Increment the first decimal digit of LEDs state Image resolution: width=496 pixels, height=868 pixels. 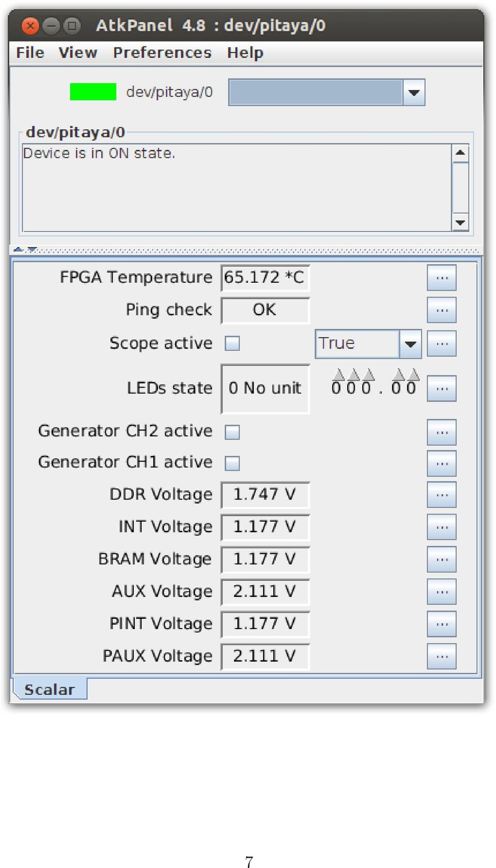coord(398,374)
